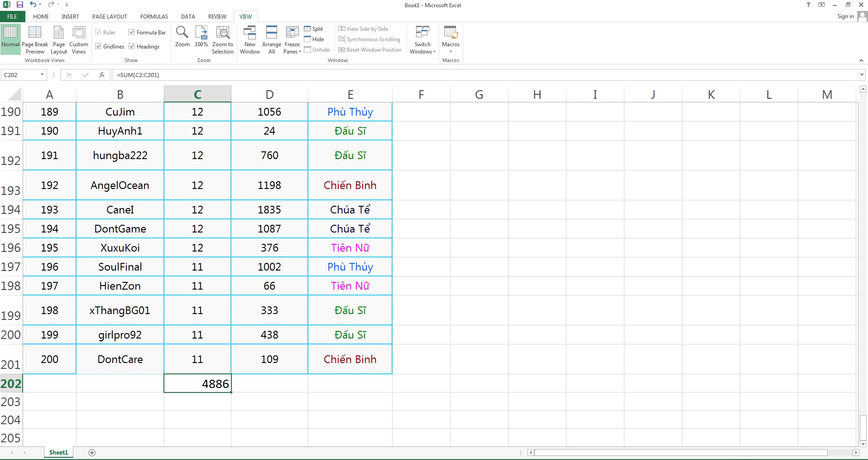
Task: Click Unhide window command
Action: (x=317, y=50)
